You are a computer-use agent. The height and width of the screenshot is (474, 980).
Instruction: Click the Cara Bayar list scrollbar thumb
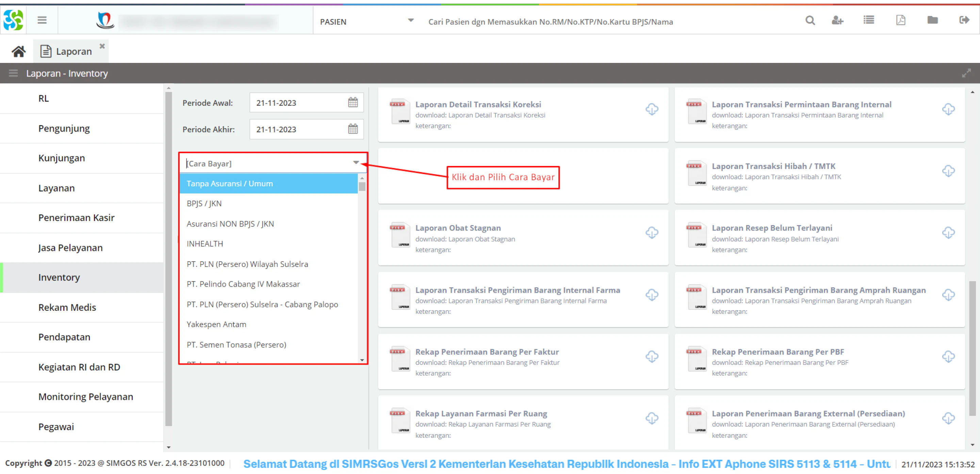[x=362, y=187]
